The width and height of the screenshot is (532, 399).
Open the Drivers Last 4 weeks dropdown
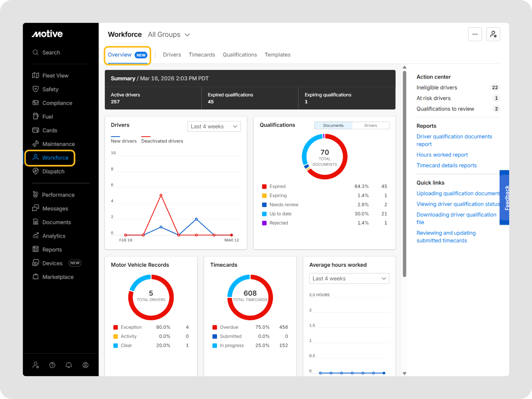click(214, 126)
